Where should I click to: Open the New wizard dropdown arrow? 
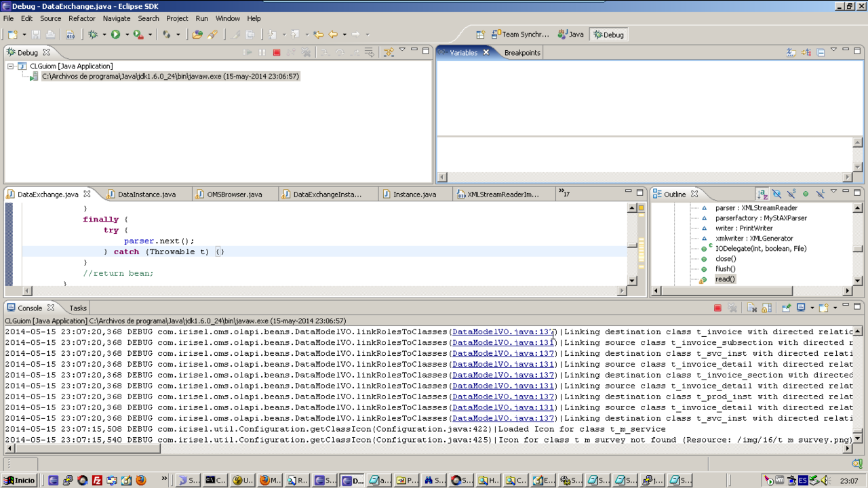coord(24,35)
